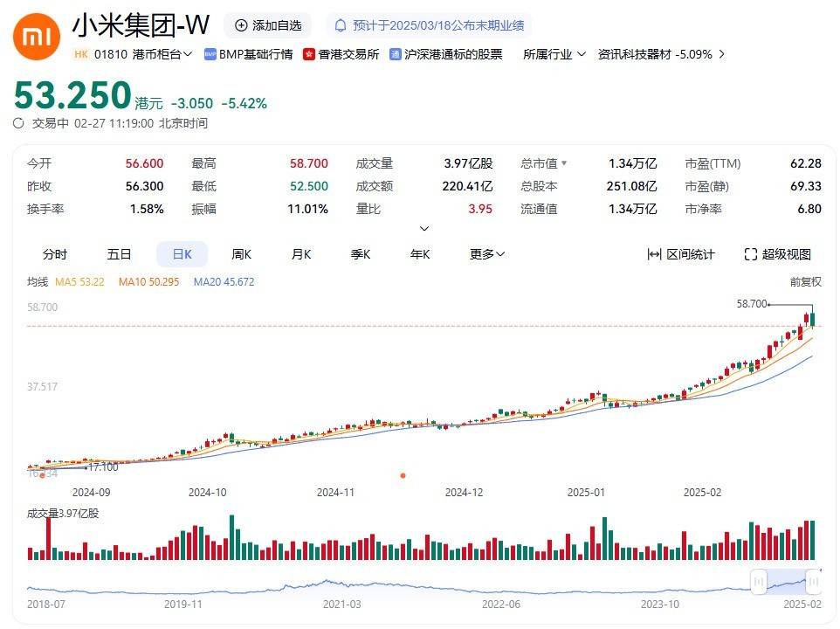Open the 港币柜台 dropdown
Image resolution: width=840 pixels, height=629 pixels.
[162, 54]
